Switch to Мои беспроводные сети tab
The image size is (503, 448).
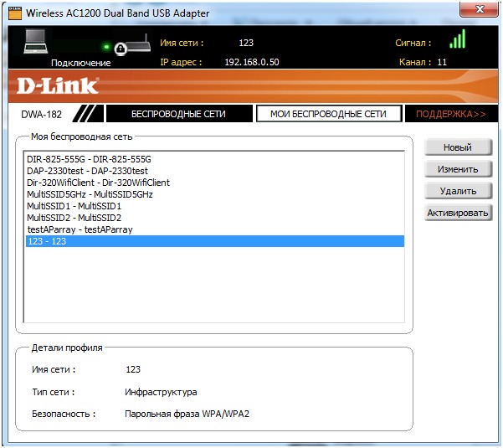click(328, 114)
